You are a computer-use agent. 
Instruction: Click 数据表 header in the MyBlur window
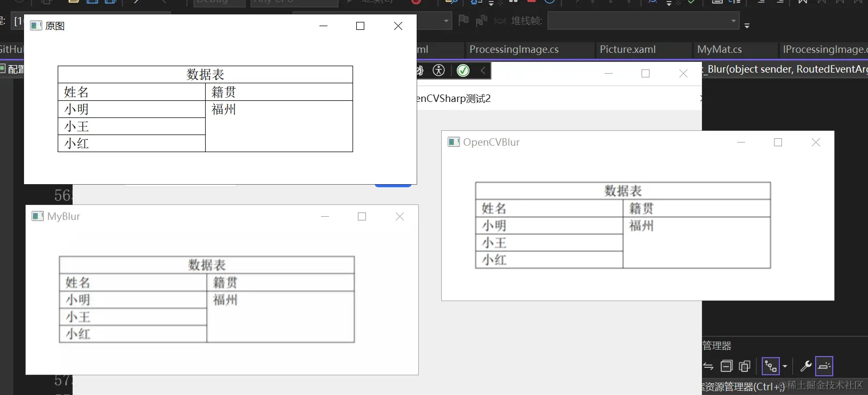tap(207, 265)
